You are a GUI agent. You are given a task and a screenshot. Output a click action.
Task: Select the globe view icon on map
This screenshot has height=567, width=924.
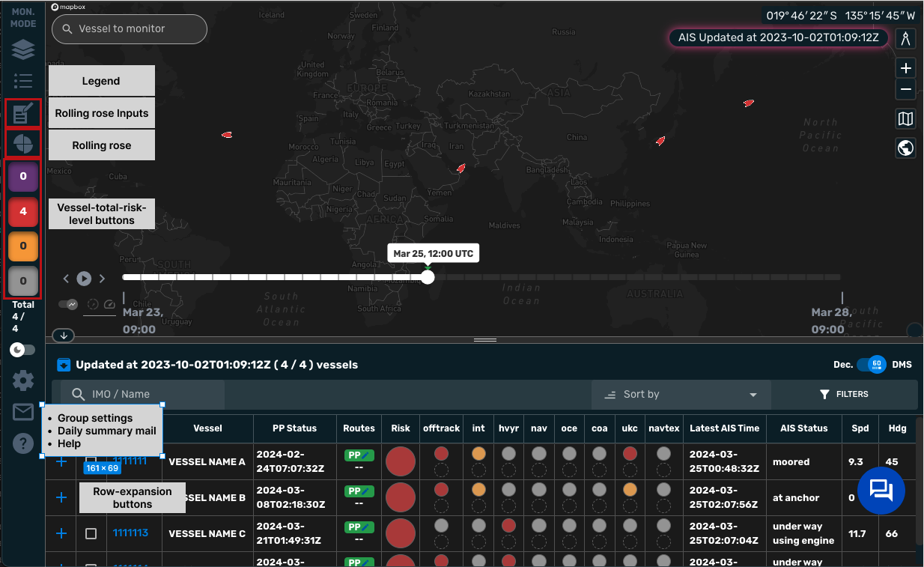tap(905, 148)
